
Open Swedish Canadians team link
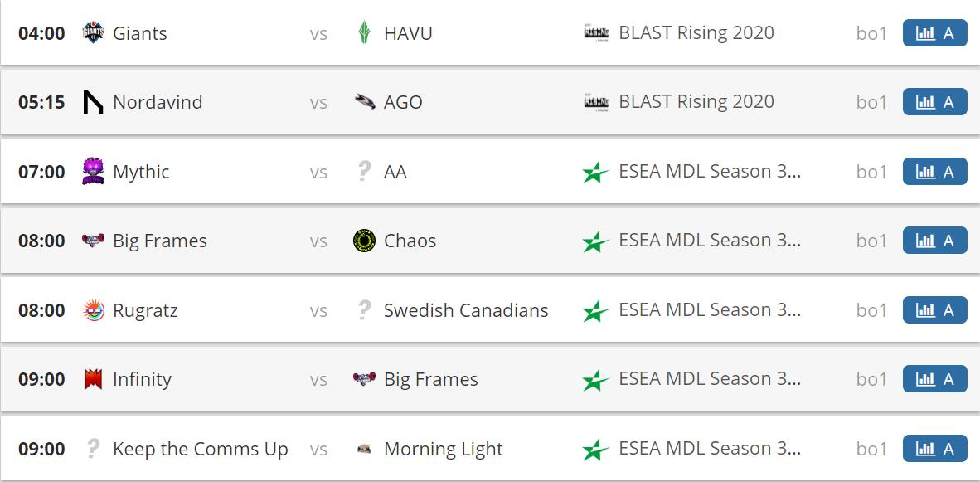tap(465, 310)
